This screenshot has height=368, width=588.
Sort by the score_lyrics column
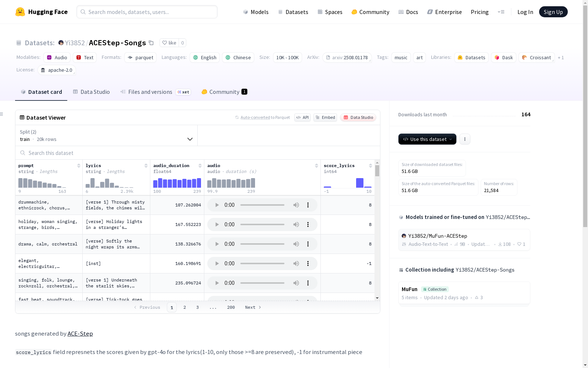tap(370, 166)
